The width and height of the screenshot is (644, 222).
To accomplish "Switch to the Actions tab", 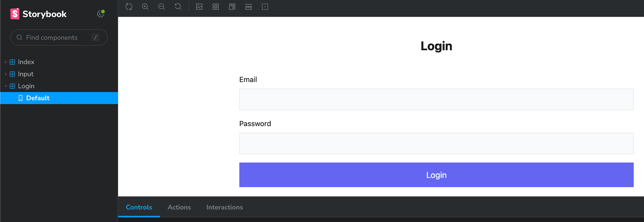I will click(x=179, y=207).
